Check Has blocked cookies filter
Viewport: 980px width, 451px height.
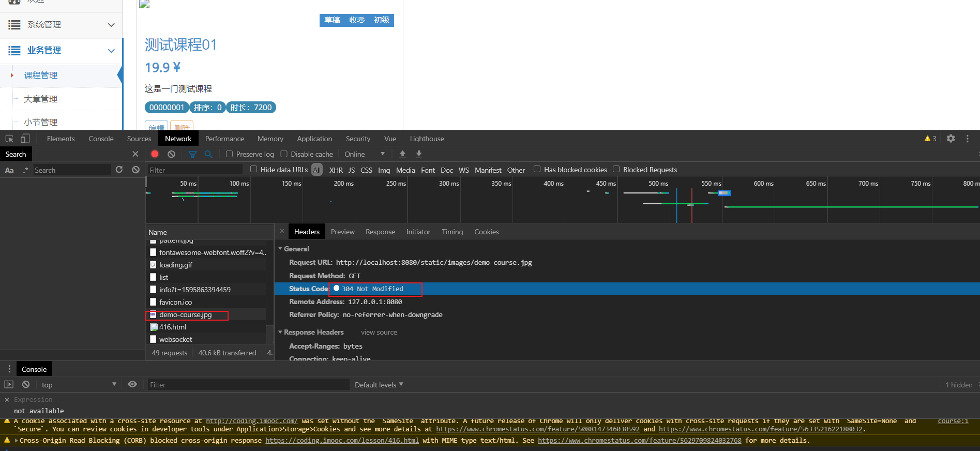[537, 169]
